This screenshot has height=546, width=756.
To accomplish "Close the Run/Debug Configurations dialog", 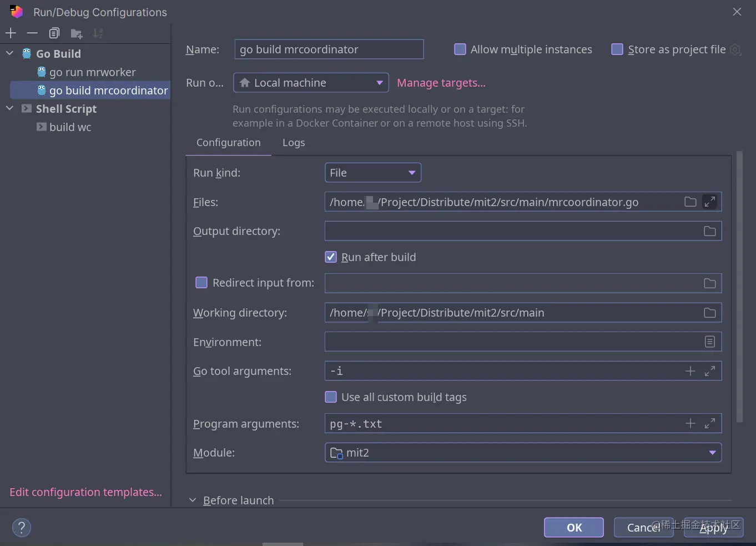I will (x=737, y=12).
